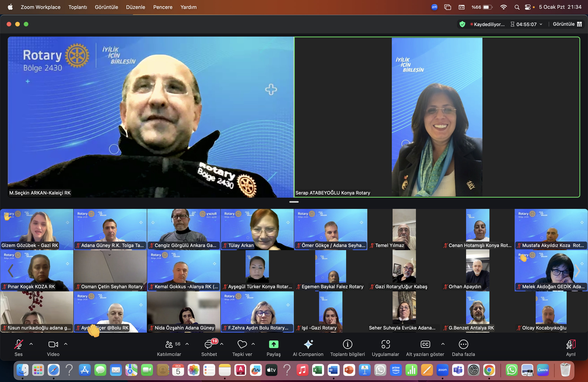Image resolution: width=588 pixels, height=382 pixels.
Task: Expand audio options arrow beside Ses
Action: 31,344
